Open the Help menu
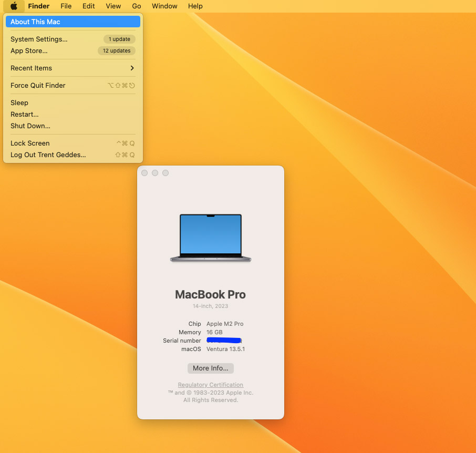This screenshot has height=453, width=476. 195,6
